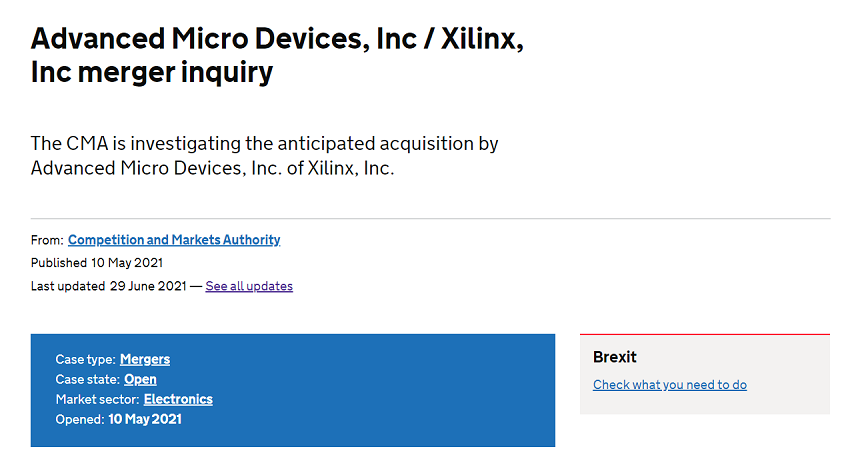Click the Opened label in the blue box
This screenshot has width=860, height=463.
tap(80, 419)
